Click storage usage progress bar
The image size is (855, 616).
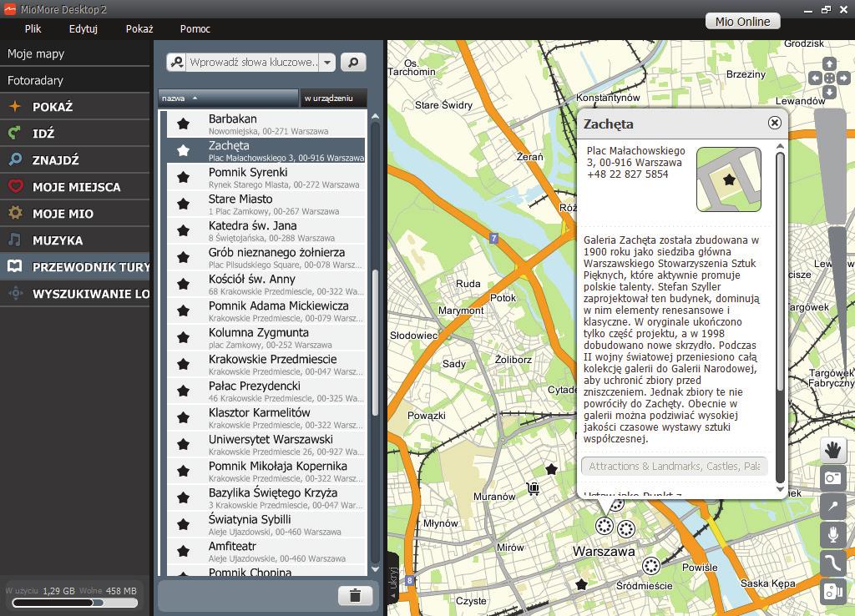(x=74, y=603)
